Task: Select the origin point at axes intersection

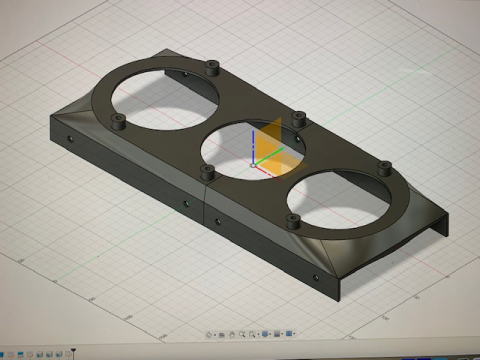Action: pos(253,166)
